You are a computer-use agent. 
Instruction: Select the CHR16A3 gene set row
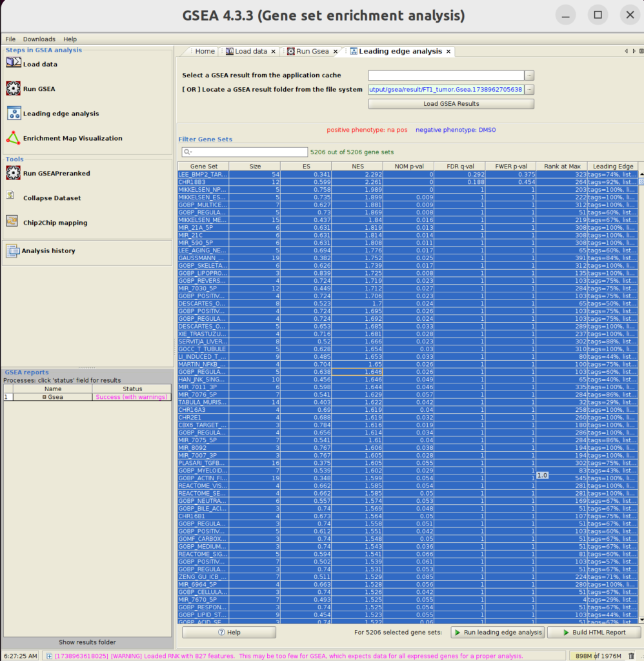408,410
